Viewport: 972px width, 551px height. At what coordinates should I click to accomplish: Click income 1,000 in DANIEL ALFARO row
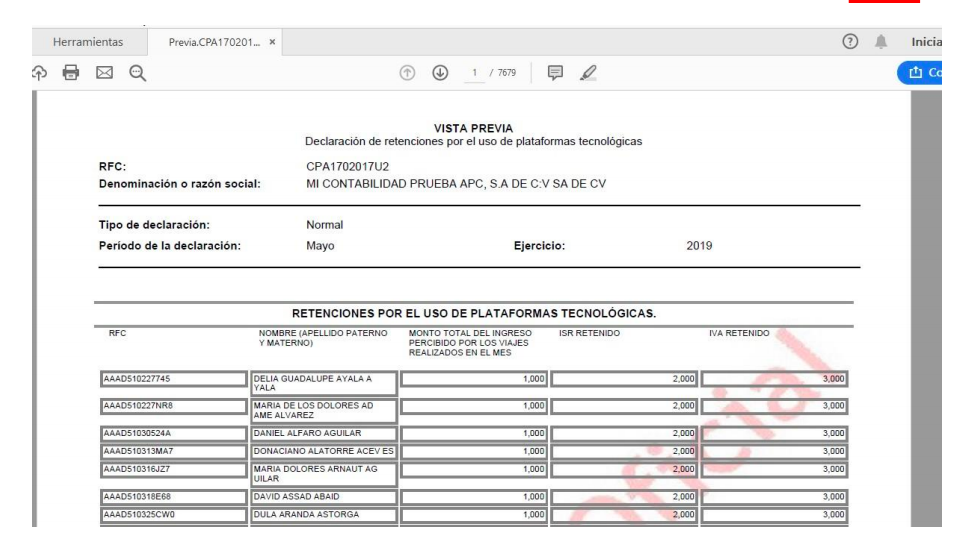pos(474,433)
